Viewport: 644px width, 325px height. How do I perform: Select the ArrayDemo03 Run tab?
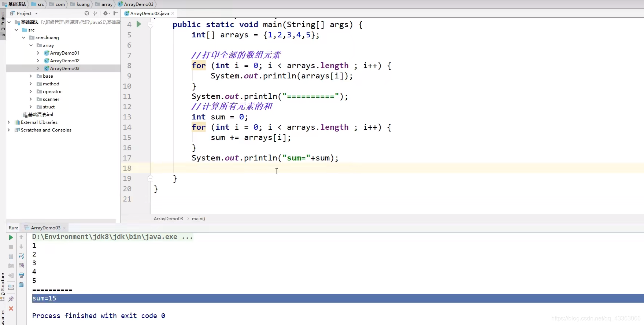[45, 228]
